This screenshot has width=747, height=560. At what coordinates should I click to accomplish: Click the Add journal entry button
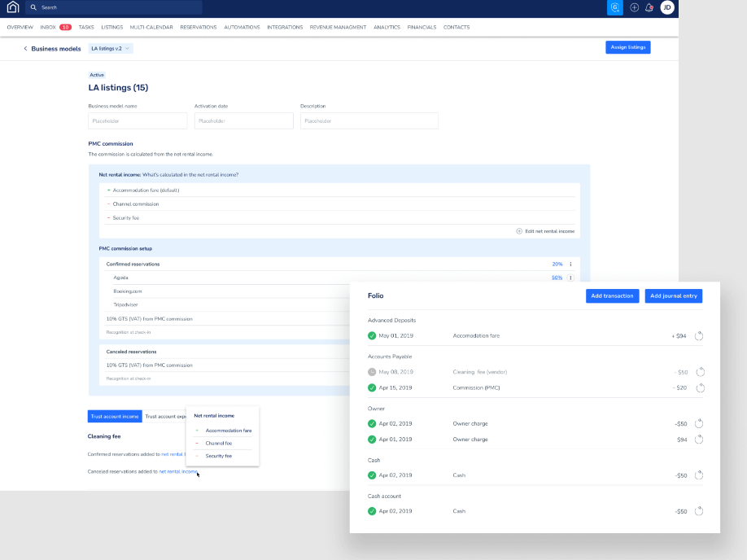(673, 295)
